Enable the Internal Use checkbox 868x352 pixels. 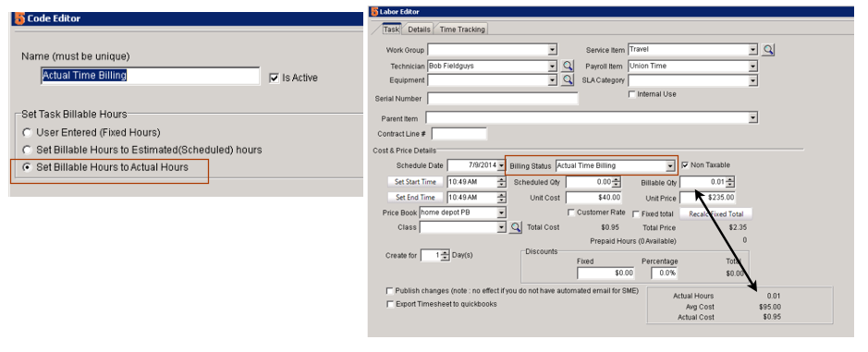631,94
